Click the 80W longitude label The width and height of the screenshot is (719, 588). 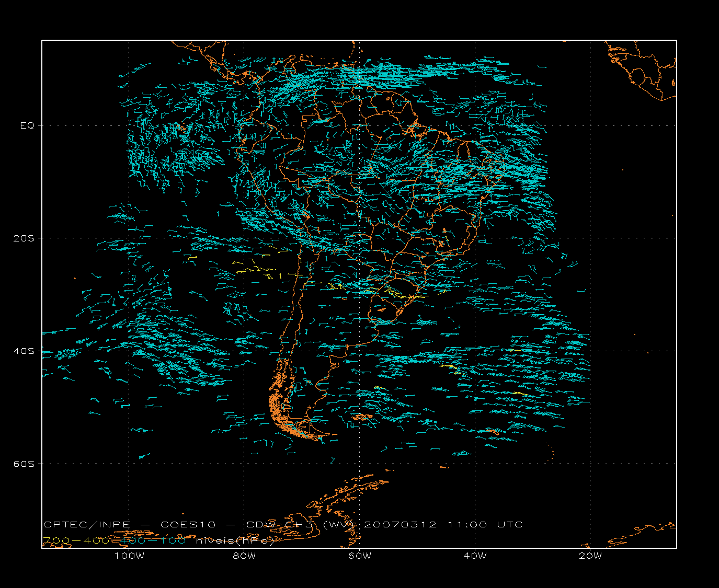pyautogui.click(x=244, y=556)
